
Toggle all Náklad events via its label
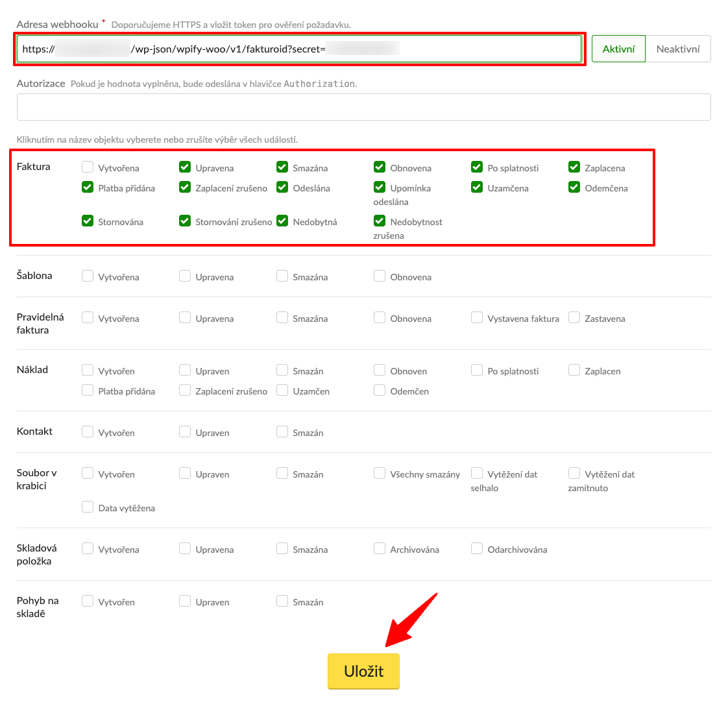(x=32, y=370)
